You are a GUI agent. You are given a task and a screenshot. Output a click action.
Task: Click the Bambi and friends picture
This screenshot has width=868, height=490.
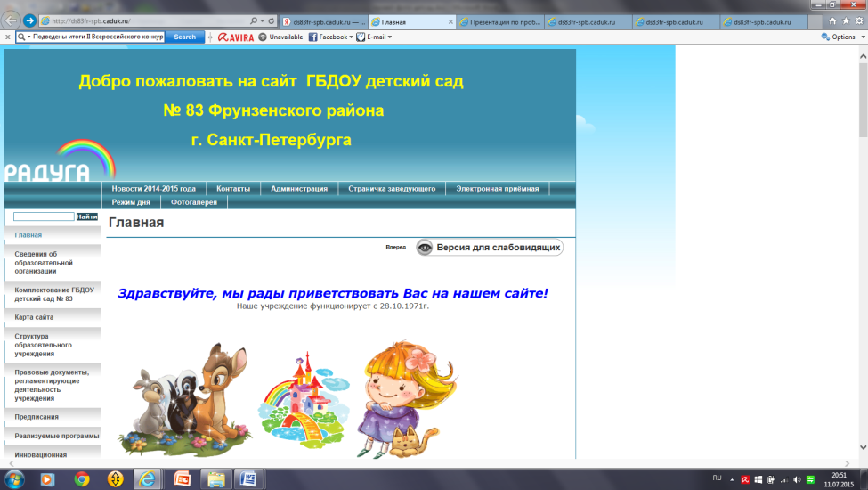click(x=183, y=398)
